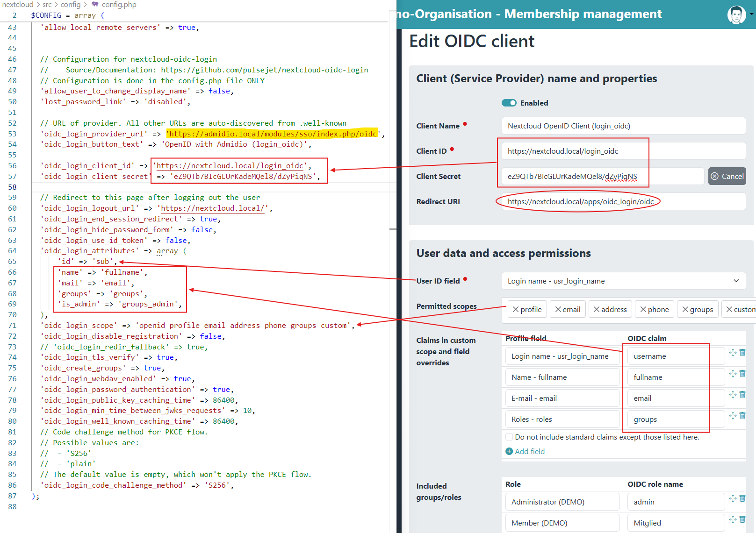756x533 pixels.
Task: Expand the 'Name - fullname' profile field selector
Action: [x=562, y=377]
